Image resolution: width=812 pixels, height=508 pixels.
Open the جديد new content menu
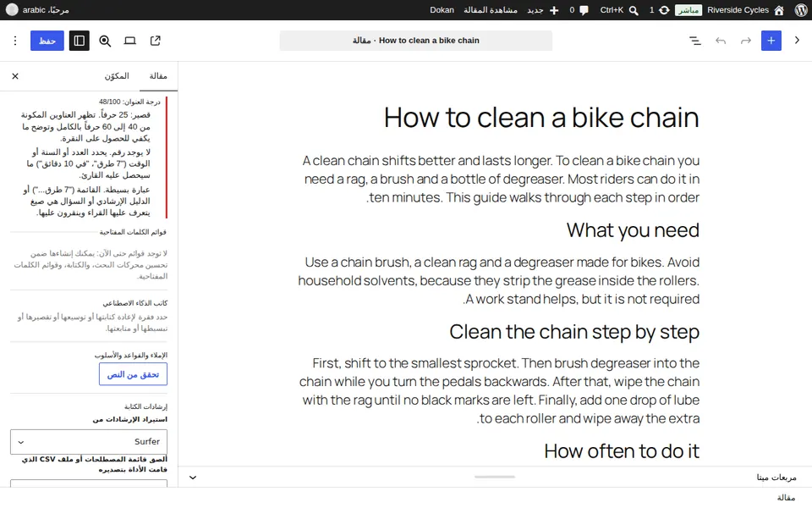pyautogui.click(x=543, y=10)
